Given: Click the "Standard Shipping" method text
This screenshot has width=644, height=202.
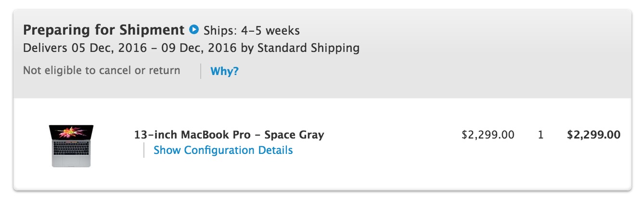Looking at the screenshot, I should point(308,48).
